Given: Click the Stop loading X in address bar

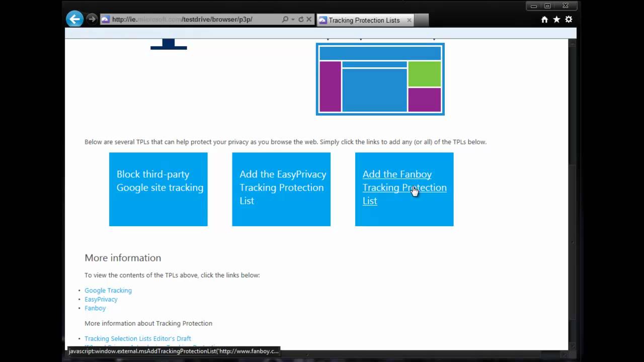Looking at the screenshot, I should [309, 19].
